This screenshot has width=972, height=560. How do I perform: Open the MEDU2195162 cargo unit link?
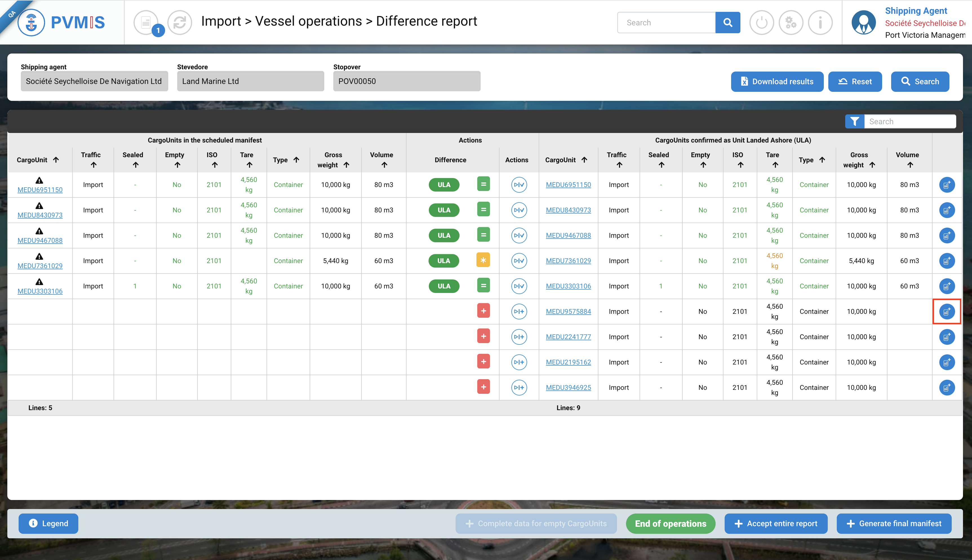pos(568,362)
